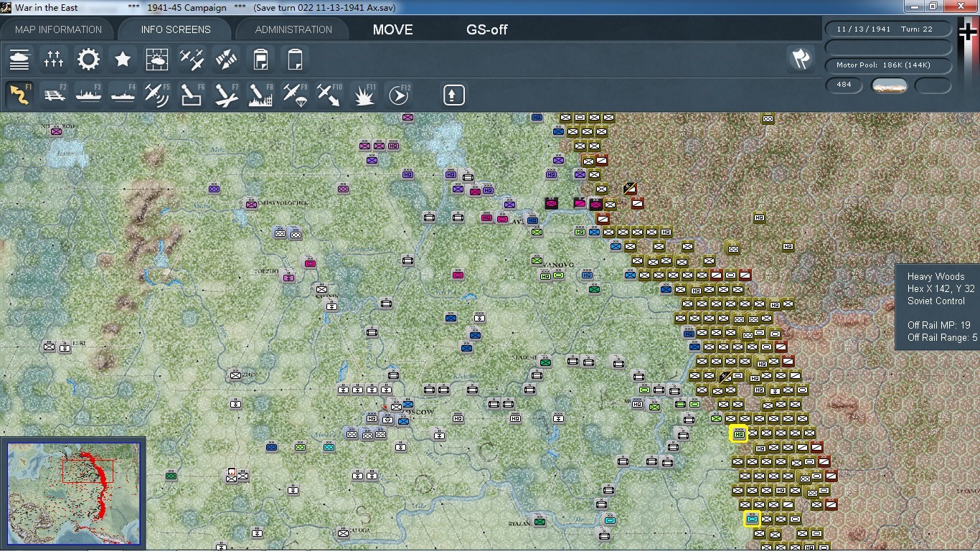Open the air doctrine planes icon

pos(192,59)
